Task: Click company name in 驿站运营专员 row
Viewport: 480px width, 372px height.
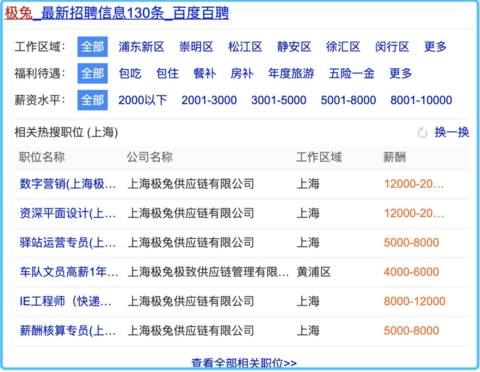Action: click(191, 242)
